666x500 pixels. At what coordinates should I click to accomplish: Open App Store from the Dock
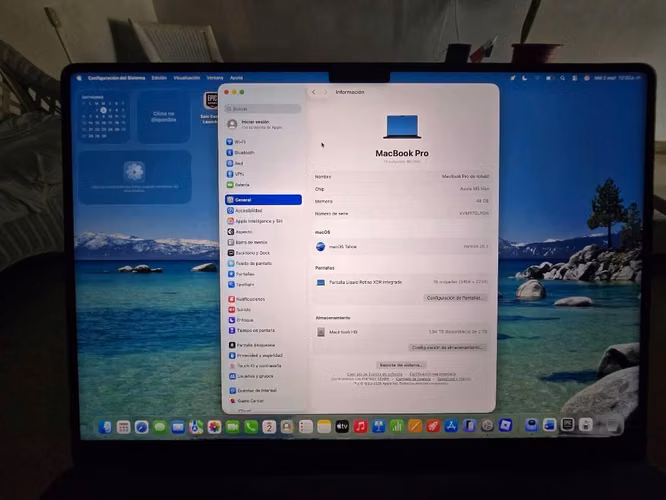451,425
